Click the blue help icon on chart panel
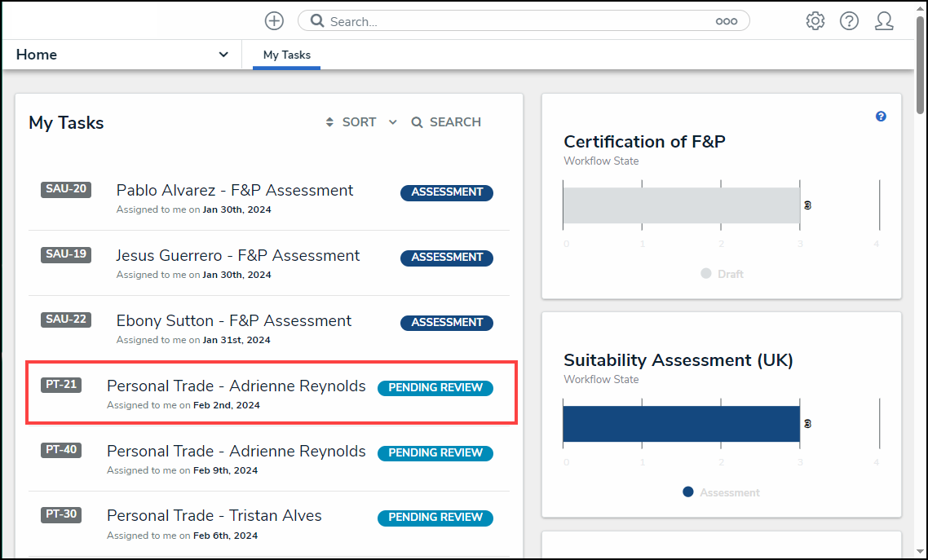Viewport: 928px width, 560px height. 881,117
